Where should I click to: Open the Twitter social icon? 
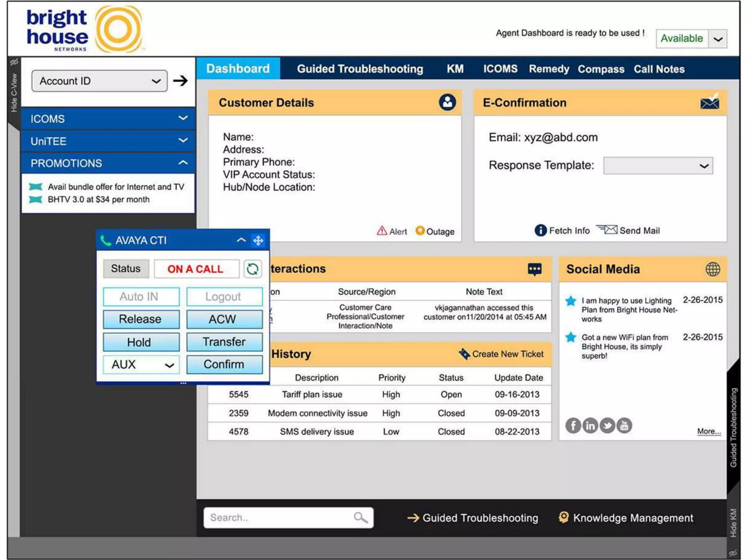(607, 425)
